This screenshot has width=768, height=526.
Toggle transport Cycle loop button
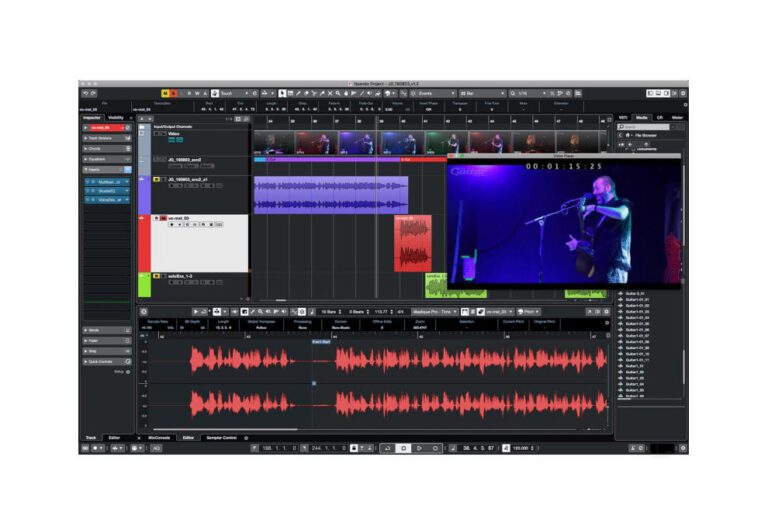[387, 448]
